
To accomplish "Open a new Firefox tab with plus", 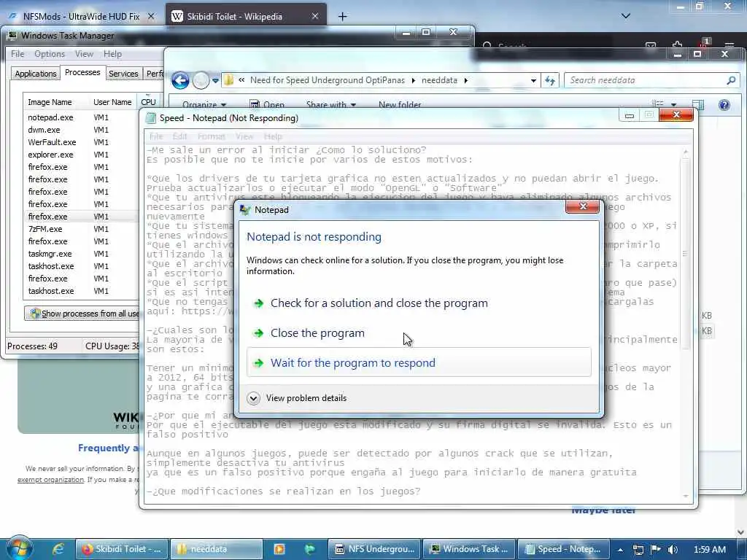I will pyautogui.click(x=343, y=17).
